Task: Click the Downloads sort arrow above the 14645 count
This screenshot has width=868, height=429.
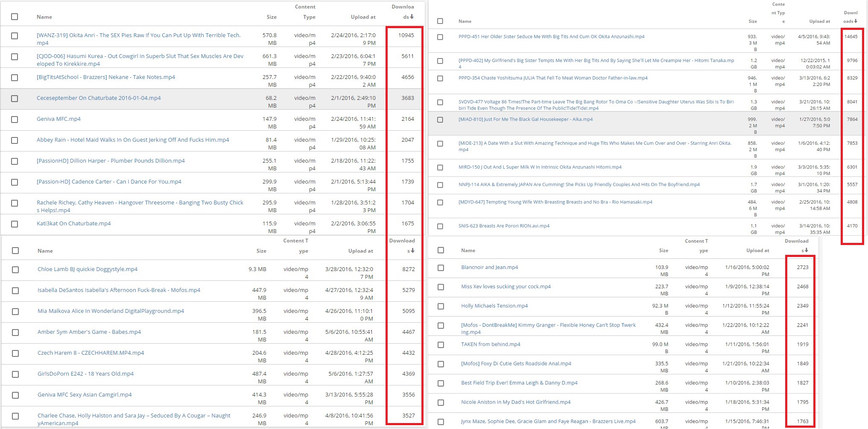Action: click(x=856, y=21)
